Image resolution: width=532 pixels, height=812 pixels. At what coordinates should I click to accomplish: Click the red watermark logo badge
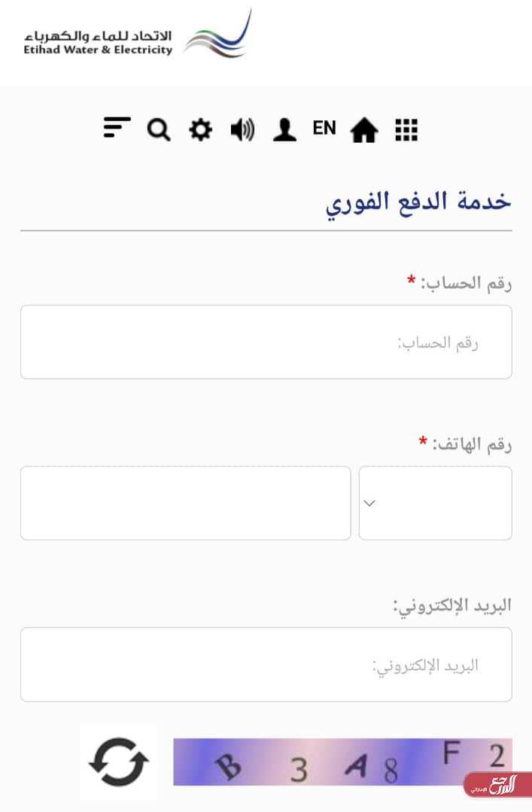coord(497,785)
